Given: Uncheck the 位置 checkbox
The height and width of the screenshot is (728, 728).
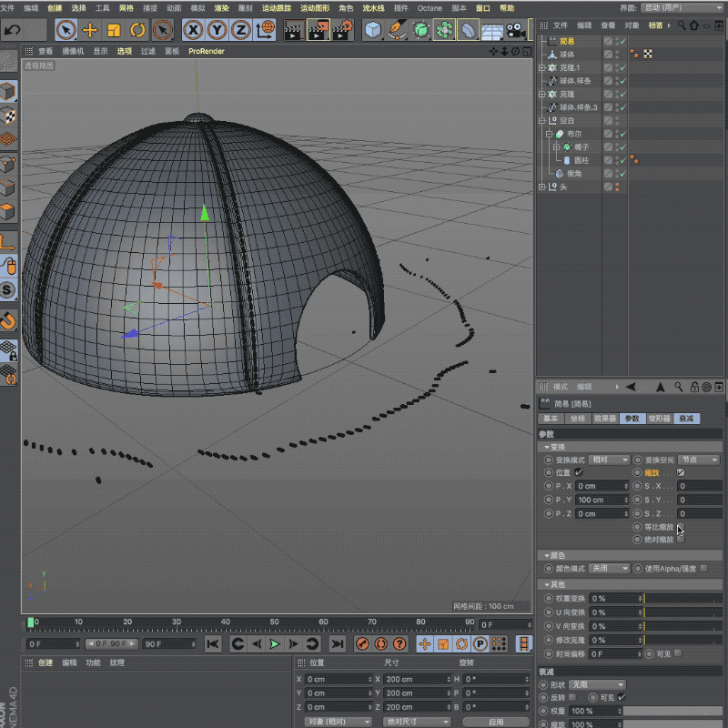Looking at the screenshot, I should click(x=579, y=472).
